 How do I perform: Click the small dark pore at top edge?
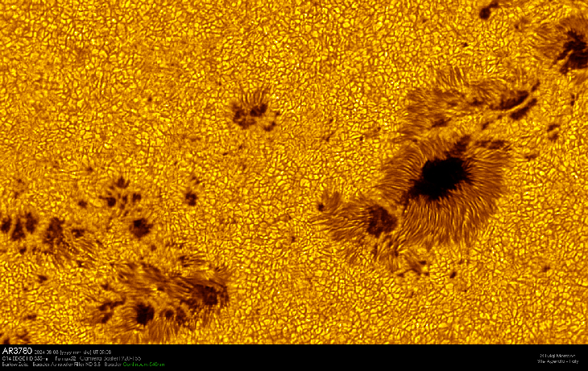485,11
